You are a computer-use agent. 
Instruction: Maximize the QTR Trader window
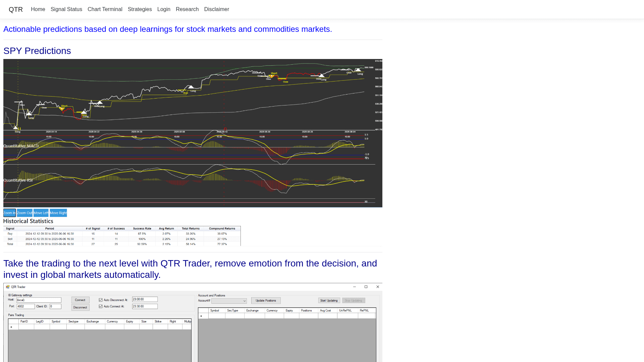click(x=366, y=287)
